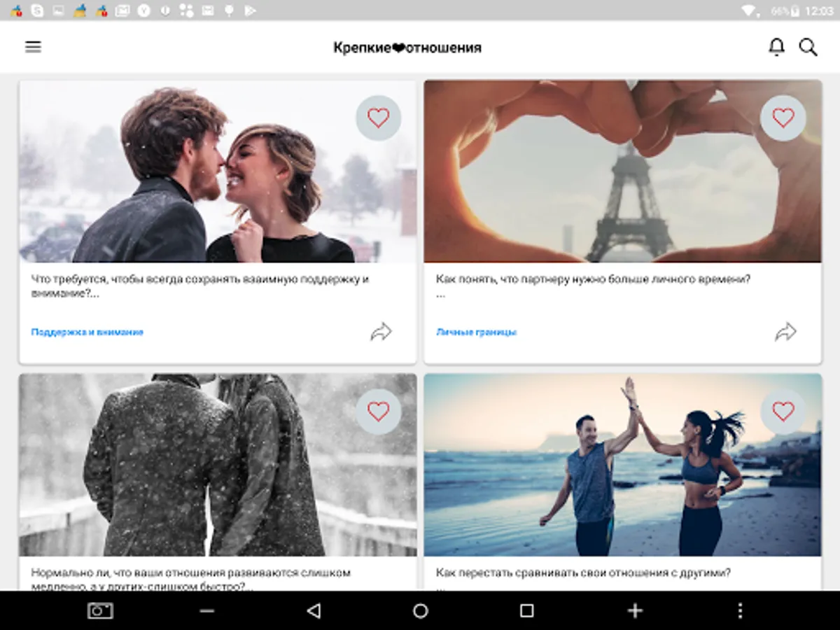Open the Поддержка и внимание category link
This screenshot has height=630, width=840.
point(87,332)
